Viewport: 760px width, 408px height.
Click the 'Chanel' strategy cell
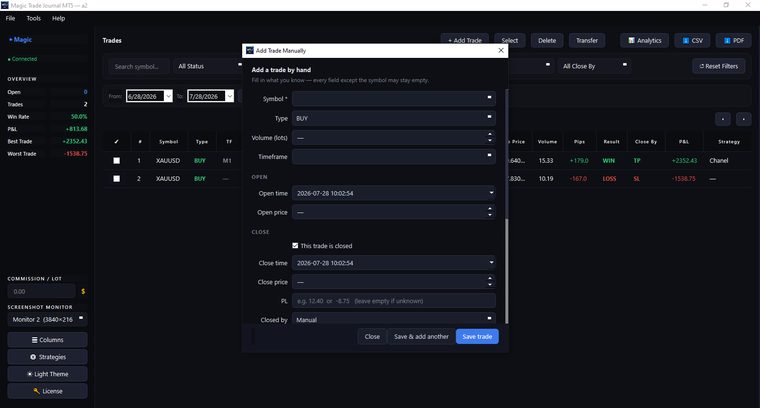tap(719, 160)
